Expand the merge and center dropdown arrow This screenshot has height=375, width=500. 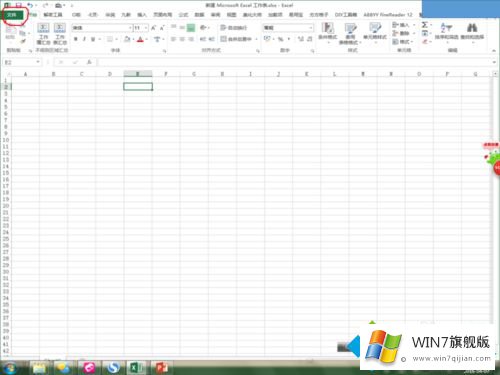[x=256, y=39]
